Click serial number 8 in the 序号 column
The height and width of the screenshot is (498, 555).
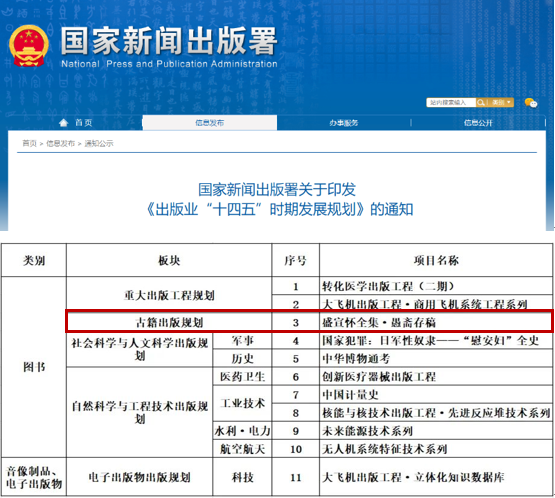pos(296,413)
